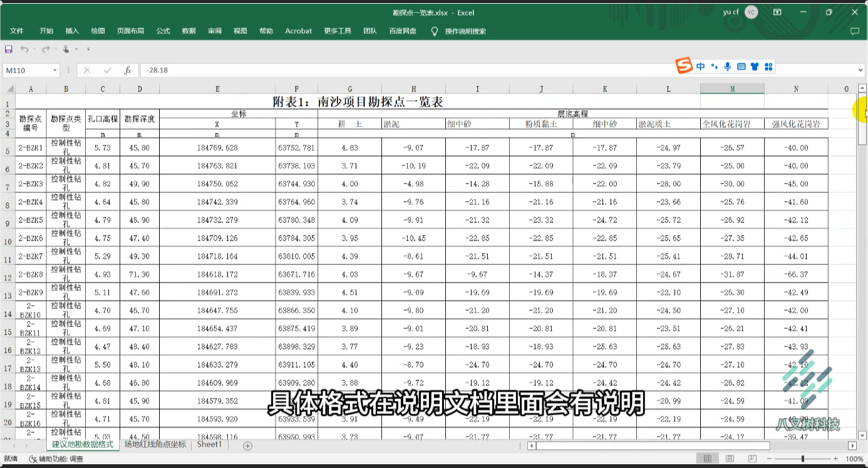The image size is (868, 468).
Task: Add a new sheet with plus button
Action: click(x=247, y=445)
